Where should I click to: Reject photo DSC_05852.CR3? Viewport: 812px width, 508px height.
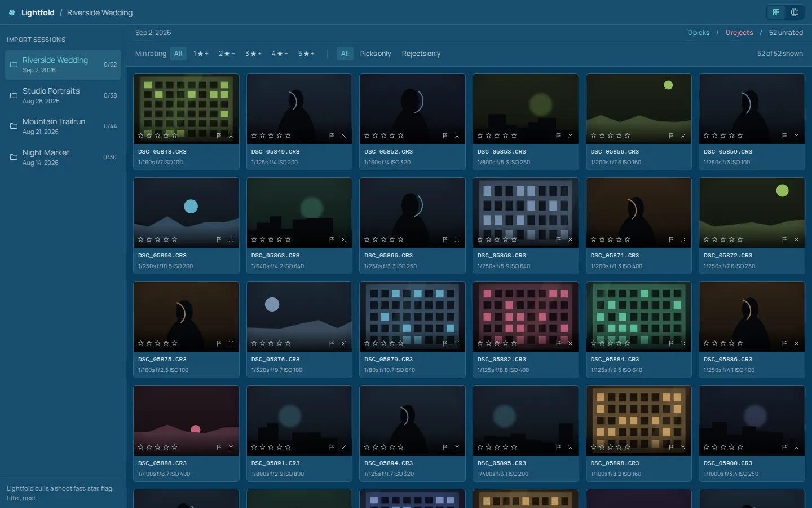pos(457,135)
